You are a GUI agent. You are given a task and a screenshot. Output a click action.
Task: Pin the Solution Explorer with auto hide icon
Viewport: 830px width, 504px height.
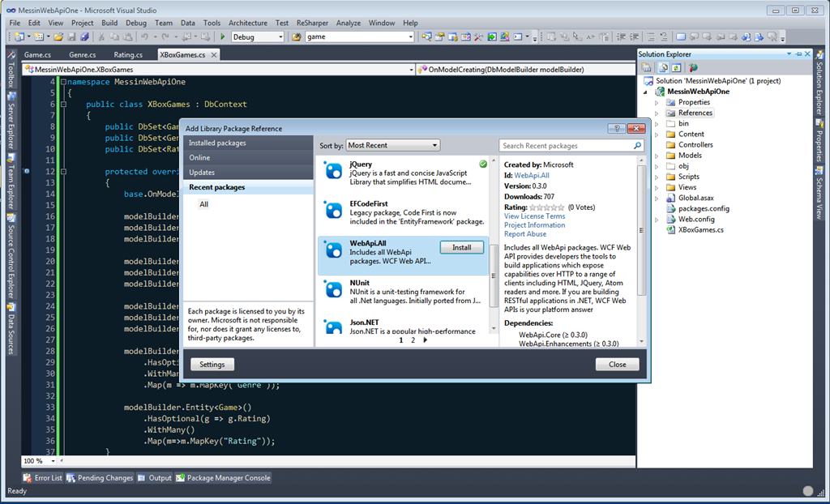click(798, 54)
